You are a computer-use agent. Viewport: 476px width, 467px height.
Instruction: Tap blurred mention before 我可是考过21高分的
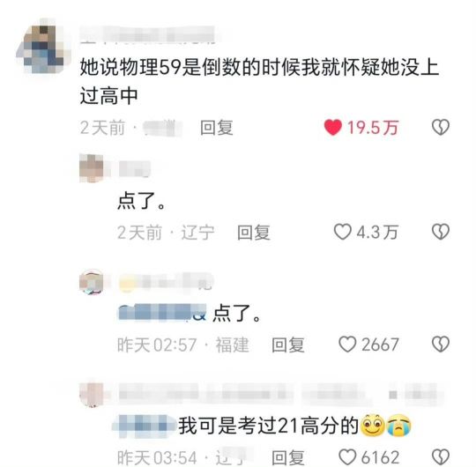point(145,426)
